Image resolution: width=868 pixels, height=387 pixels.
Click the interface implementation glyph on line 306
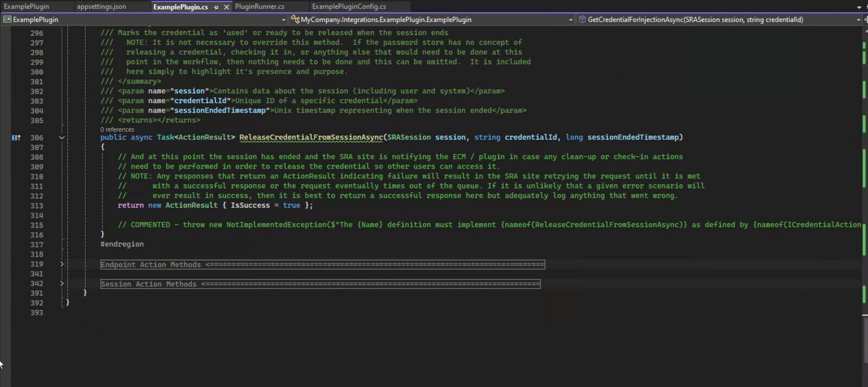tap(16, 137)
